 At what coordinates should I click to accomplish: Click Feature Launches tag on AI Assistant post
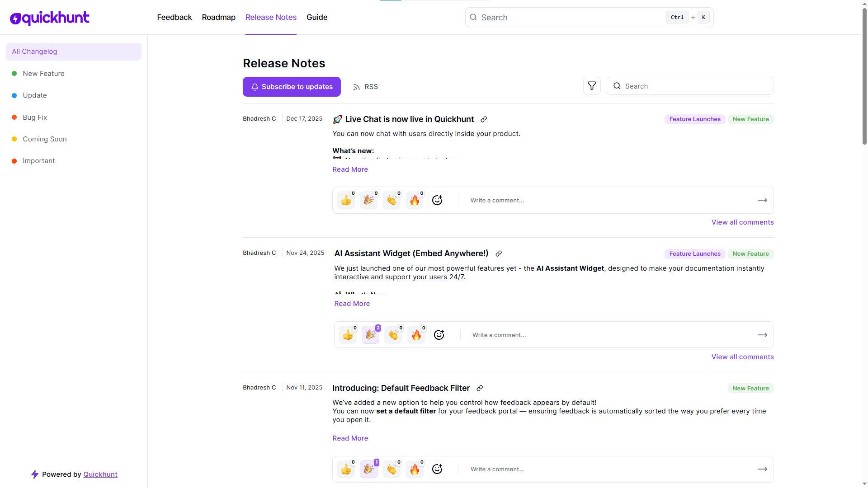pyautogui.click(x=695, y=254)
